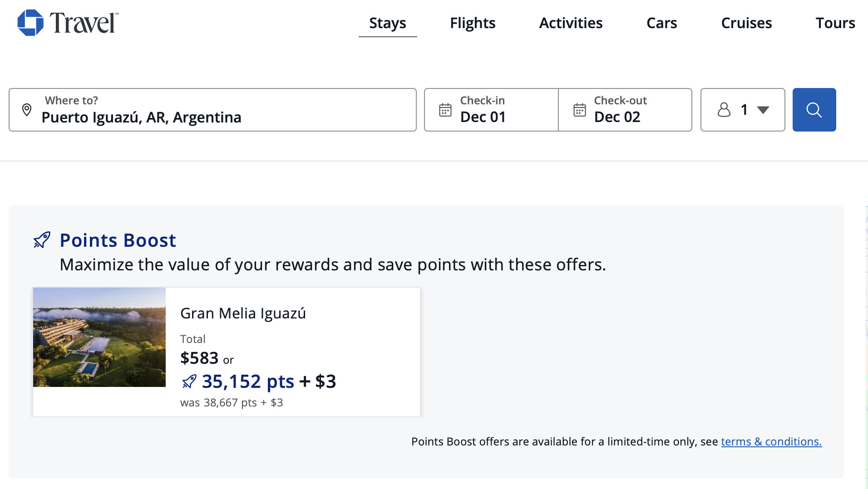Image resolution: width=868 pixels, height=489 pixels.
Task: Switch to the Flights tab
Action: [x=473, y=23]
